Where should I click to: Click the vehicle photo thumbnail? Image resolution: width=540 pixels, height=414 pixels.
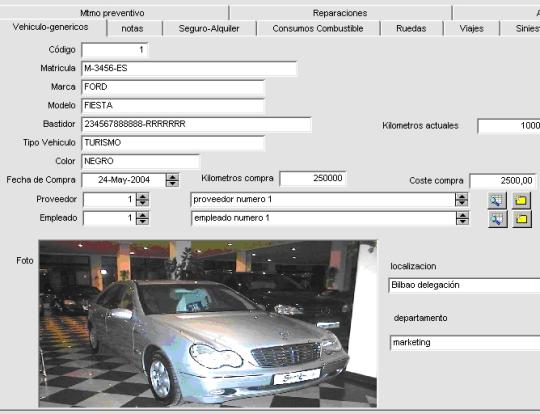pos(208,324)
